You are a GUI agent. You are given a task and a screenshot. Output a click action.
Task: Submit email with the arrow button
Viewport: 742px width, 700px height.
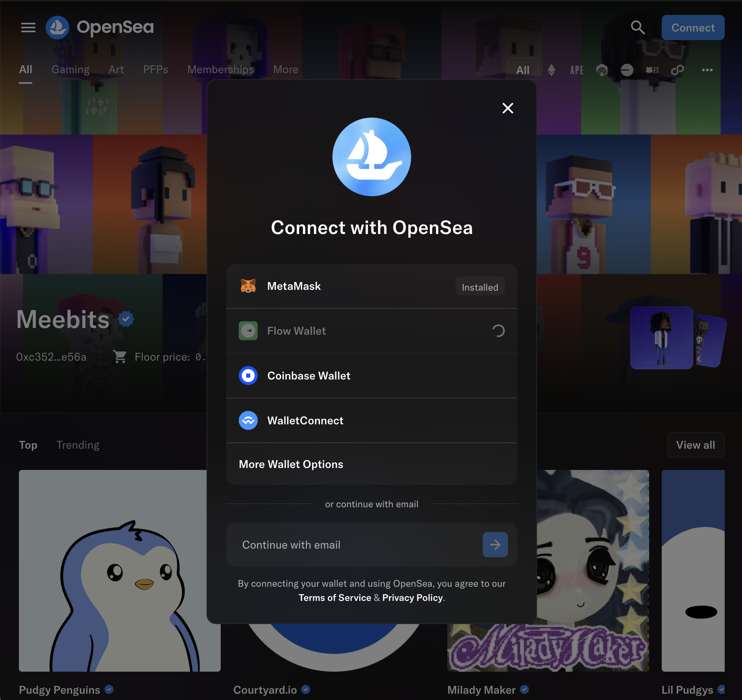pyautogui.click(x=495, y=545)
